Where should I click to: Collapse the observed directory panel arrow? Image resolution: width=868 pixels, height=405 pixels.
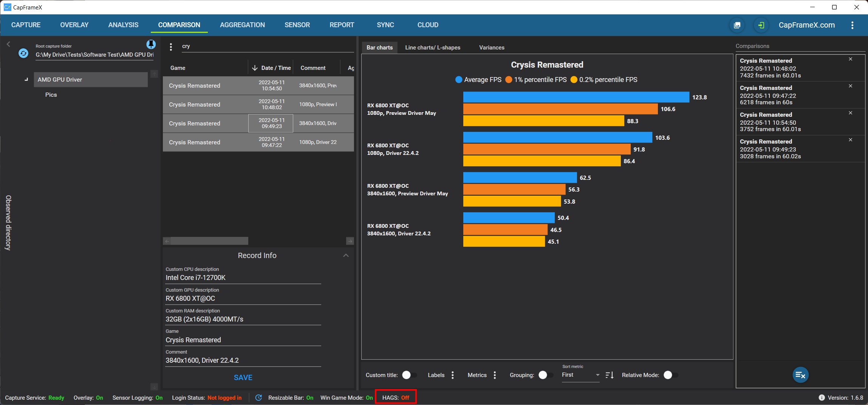coord(8,44)
